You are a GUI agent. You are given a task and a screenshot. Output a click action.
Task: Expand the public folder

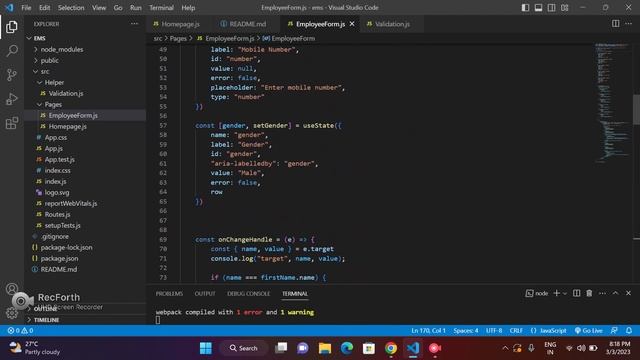coord(36,60)
